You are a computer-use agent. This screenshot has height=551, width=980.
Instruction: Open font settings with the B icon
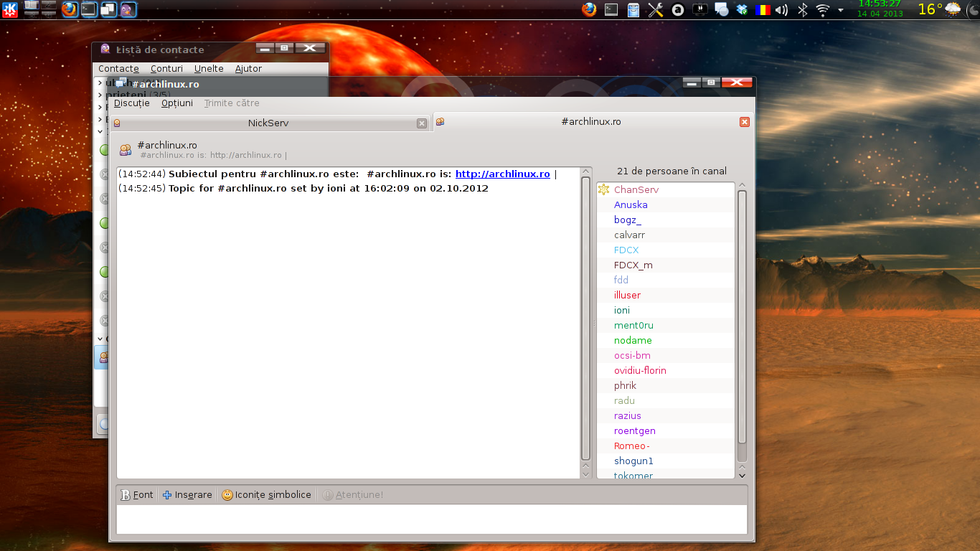click(x=127, y=494)
